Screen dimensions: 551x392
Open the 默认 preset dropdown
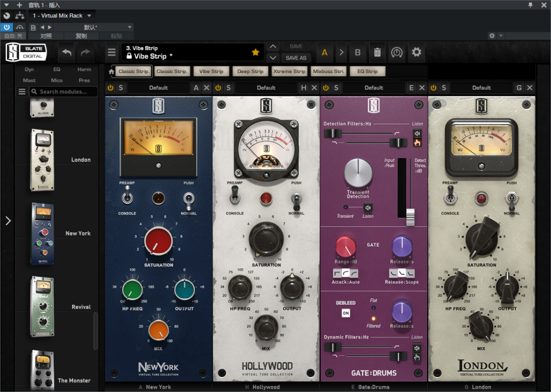coord(91,26)
